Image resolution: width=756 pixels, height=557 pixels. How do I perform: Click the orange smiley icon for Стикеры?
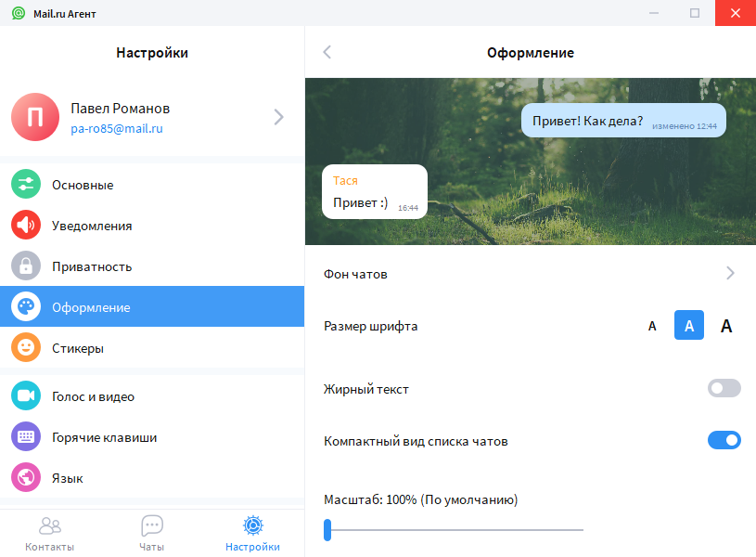click(x=26, y=347)
